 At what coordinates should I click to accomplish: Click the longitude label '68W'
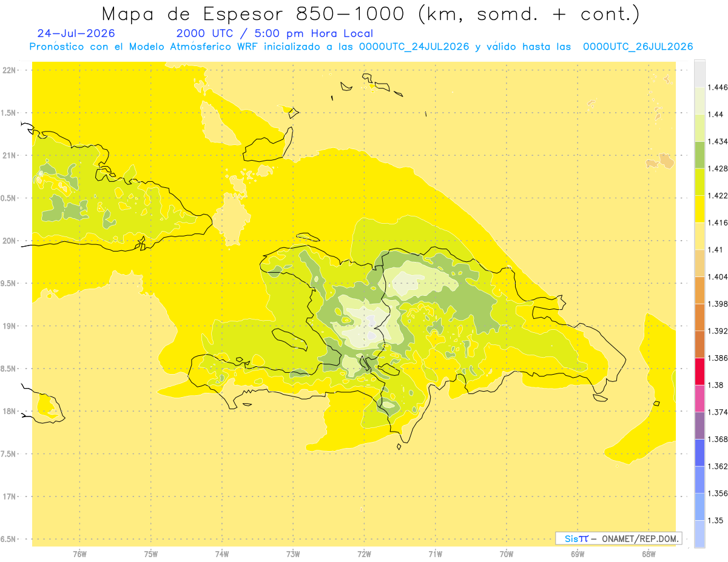[649, 554]
